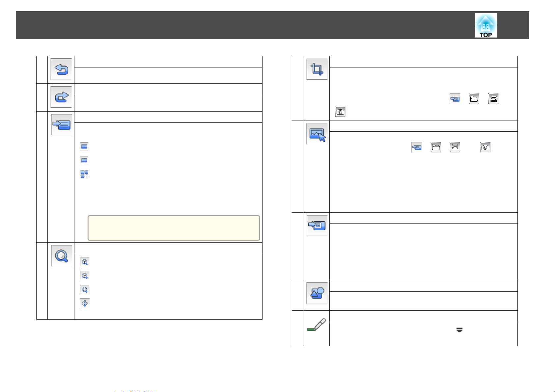This screenshot has height=392, width=555.
Task: Click the Undo arrow icon
Action: [61, 69]
